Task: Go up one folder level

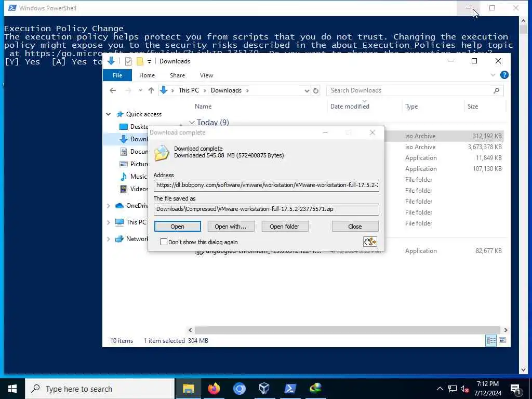Action: (151, 90)
